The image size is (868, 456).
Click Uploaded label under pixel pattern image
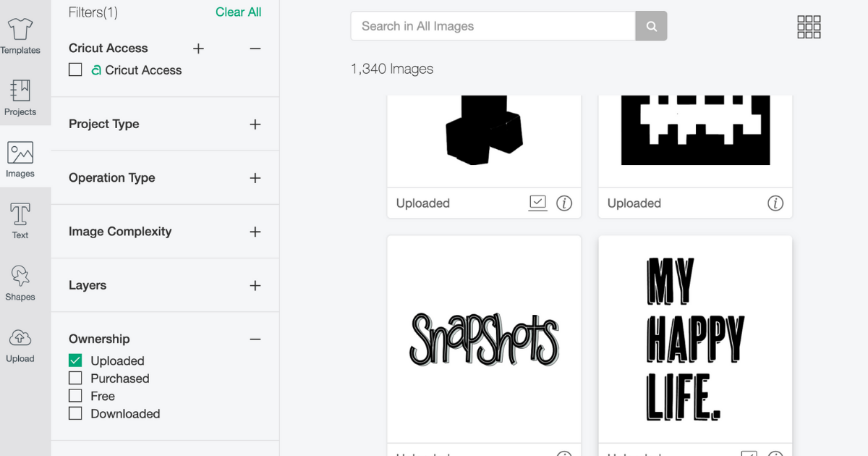click(634, 203)
